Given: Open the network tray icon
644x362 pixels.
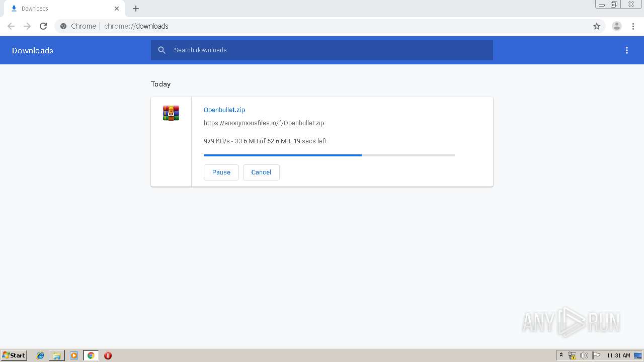Looking at the screenshot, I should pos(572,355).
